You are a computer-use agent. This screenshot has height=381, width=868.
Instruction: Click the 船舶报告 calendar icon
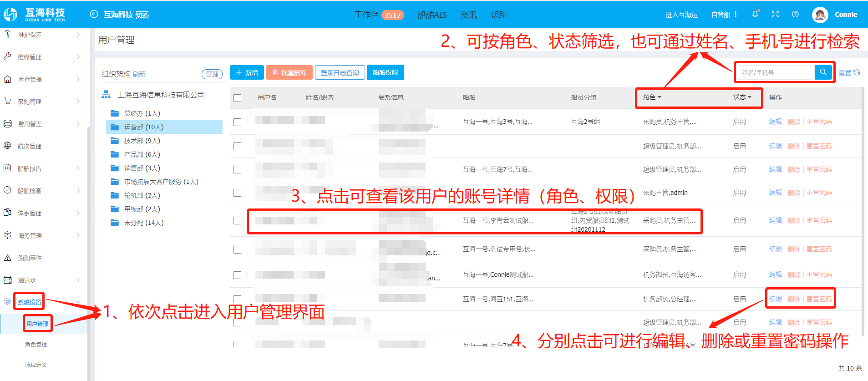[7, 168]
